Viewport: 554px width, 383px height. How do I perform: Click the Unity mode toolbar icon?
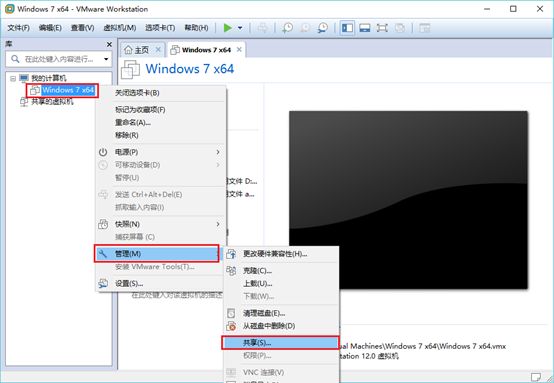coord(400,28)
